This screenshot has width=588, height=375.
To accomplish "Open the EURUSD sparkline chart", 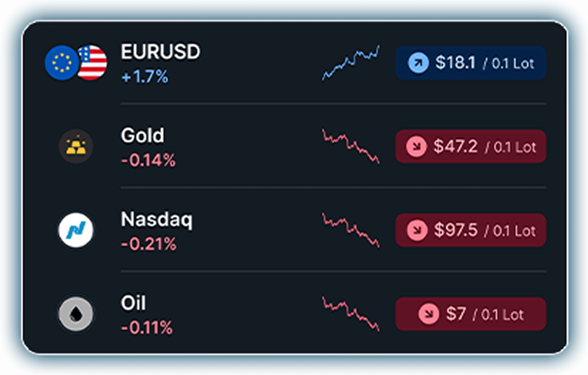I will 351,63.
